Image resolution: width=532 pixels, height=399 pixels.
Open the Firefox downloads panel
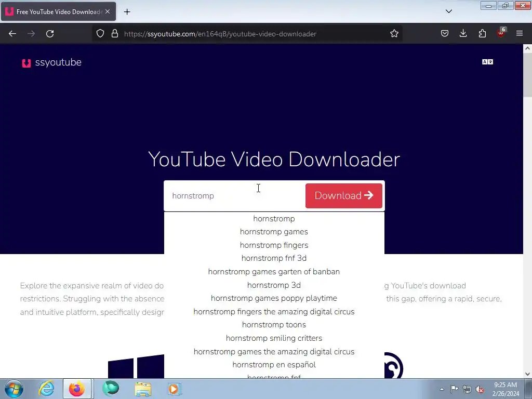coord(463,34)
